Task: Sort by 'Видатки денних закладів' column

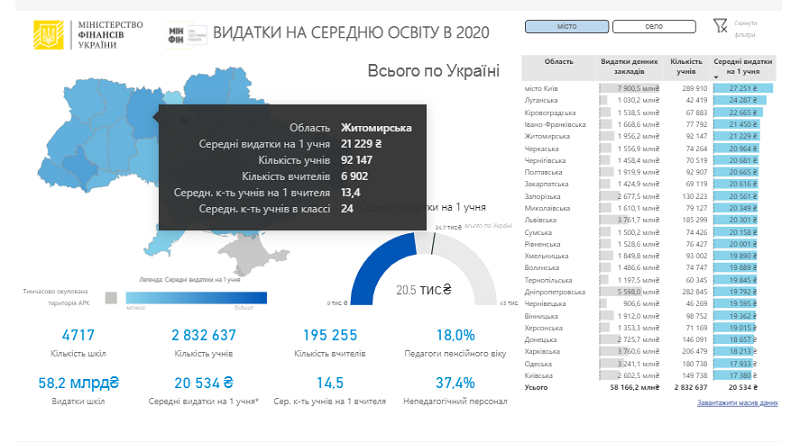Action: [629, 67]
